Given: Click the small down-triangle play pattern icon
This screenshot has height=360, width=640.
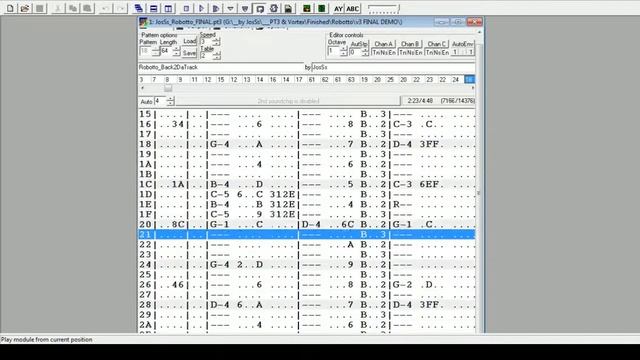Looking at the screenshot, I should [x=231, y=8].
